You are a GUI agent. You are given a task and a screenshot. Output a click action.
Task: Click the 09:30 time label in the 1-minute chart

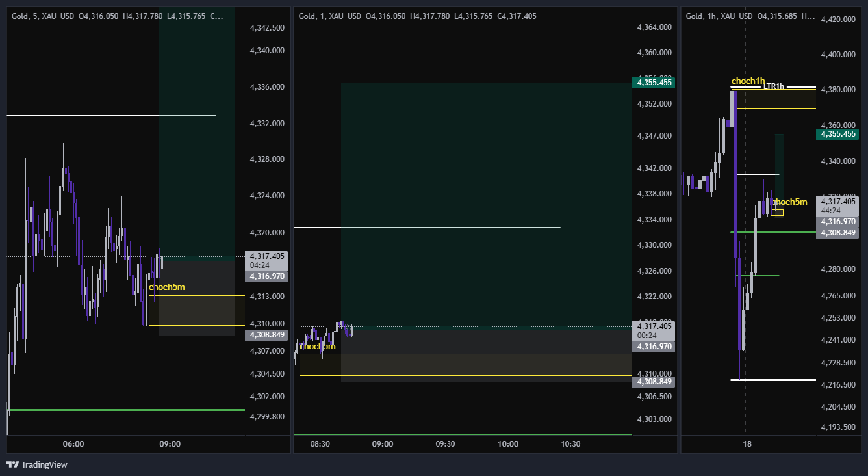point(445,444)
